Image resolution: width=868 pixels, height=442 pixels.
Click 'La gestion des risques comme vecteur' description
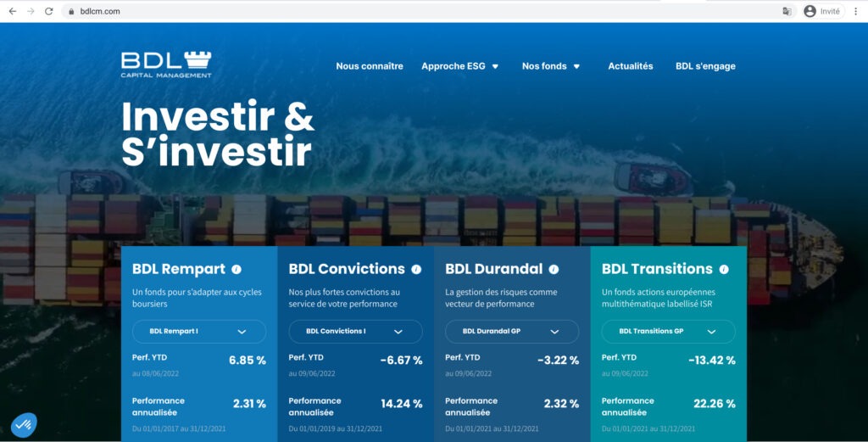click(501, 298)
